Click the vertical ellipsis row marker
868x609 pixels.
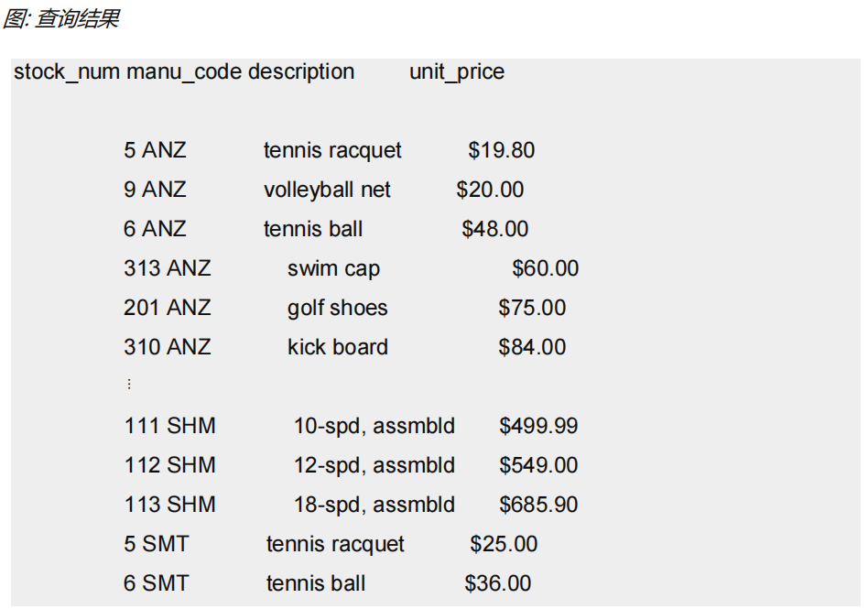tap(128, 386)
